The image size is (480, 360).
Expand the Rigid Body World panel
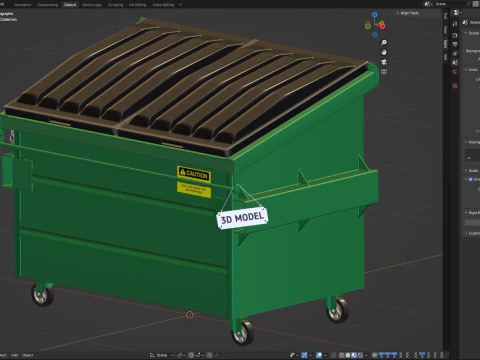pos(471,212)
